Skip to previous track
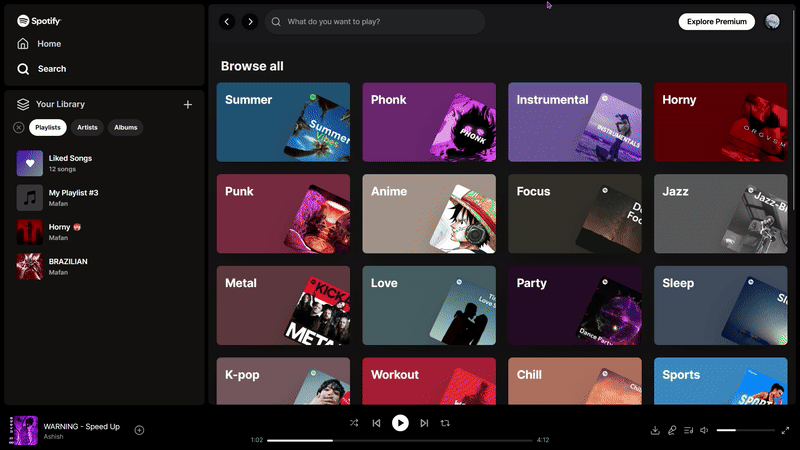This screenshot has height=450, width=800. (x=377, y=423)
